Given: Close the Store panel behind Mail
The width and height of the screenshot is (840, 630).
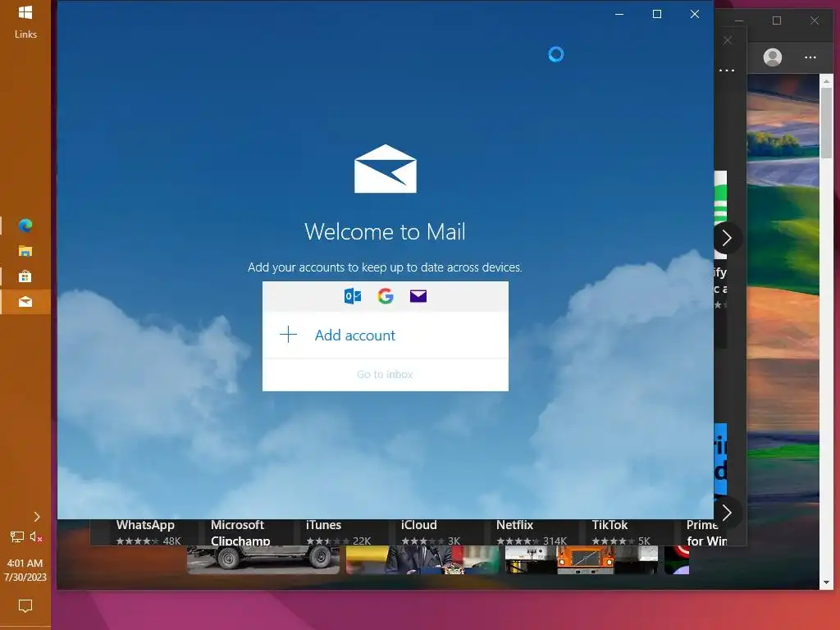Looking at the screenshot, I should click(728, 41).
